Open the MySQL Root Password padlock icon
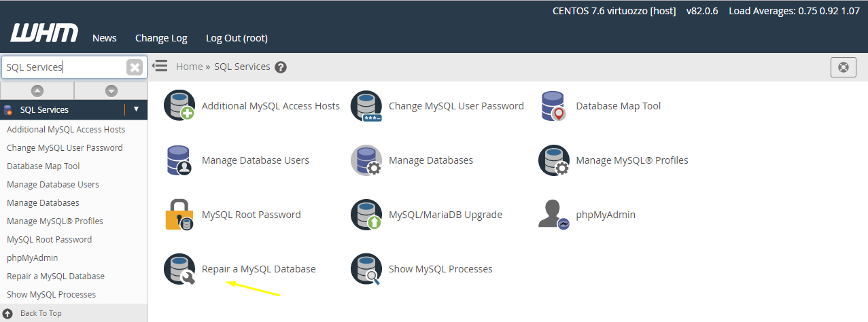This screenshot has width=868, height=322. coord(179,215)
